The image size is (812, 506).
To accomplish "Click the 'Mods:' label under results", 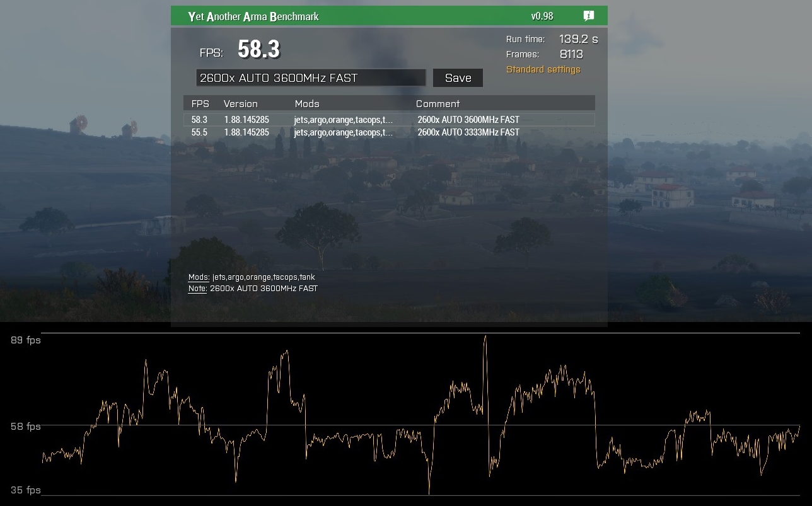I will coord(199,277).
